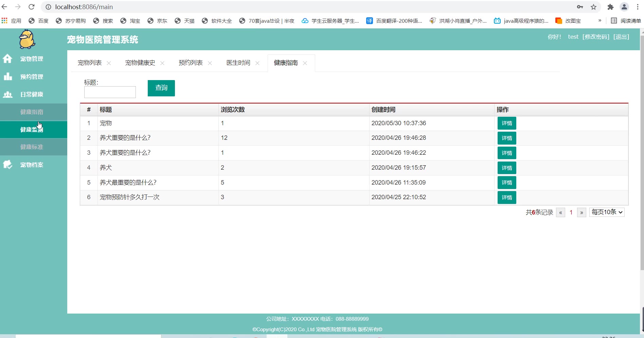Open 详情 for the 宠物 row
This screenshot has height=338, width=644.
(x=507, y=123)
